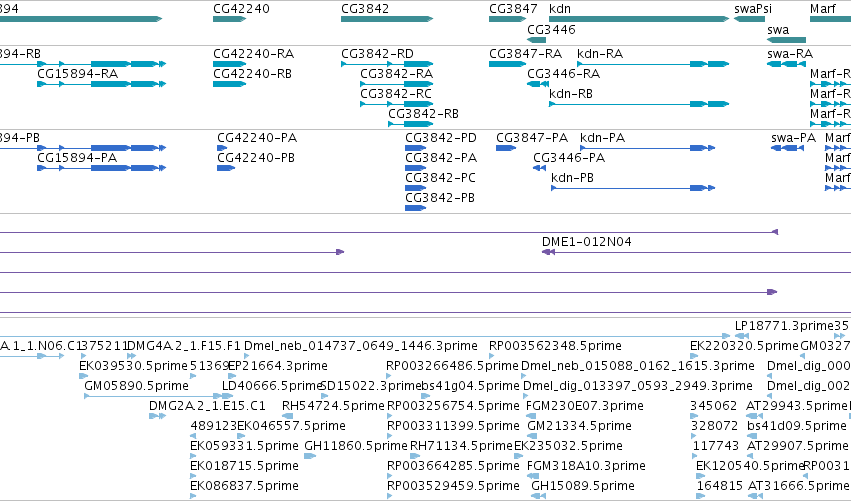This screenshot has height=501, width=851.
Task: Select EST GH11860.5prime
Action: (x=355, y=446)
